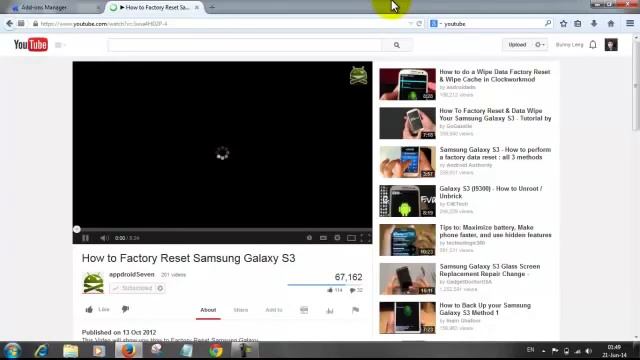The image size is (640, 360).
Task: Open Factory Reset & Data Wipe Galaxy S3 tutorial
Action: coord(495,114)
